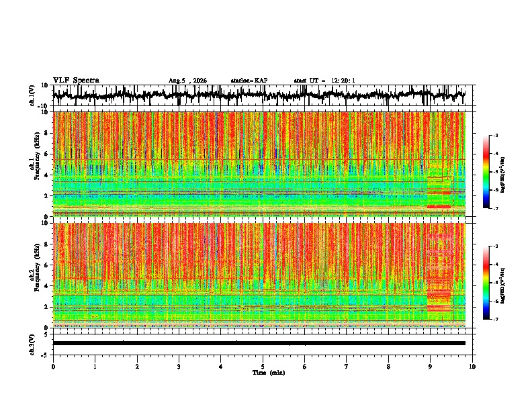Select the 9 minute tick on time axis
This screenshot has height=411, width=532.
(430, 367)
